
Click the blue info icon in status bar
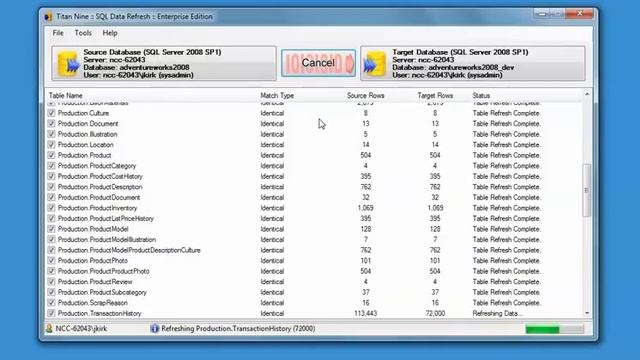pos(155,329)
